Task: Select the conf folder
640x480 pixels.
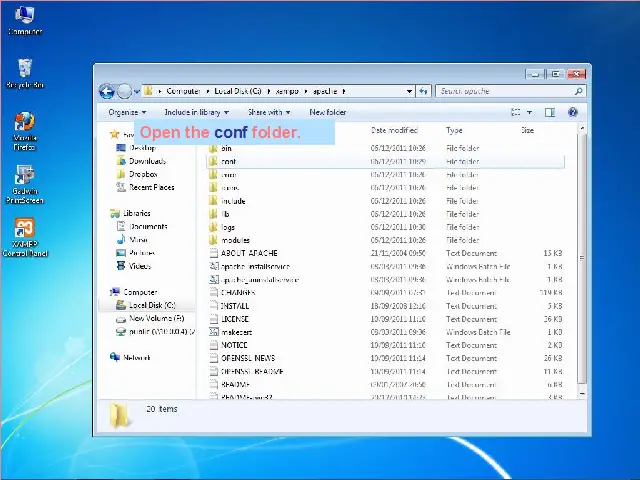Action: pos(386,161)
